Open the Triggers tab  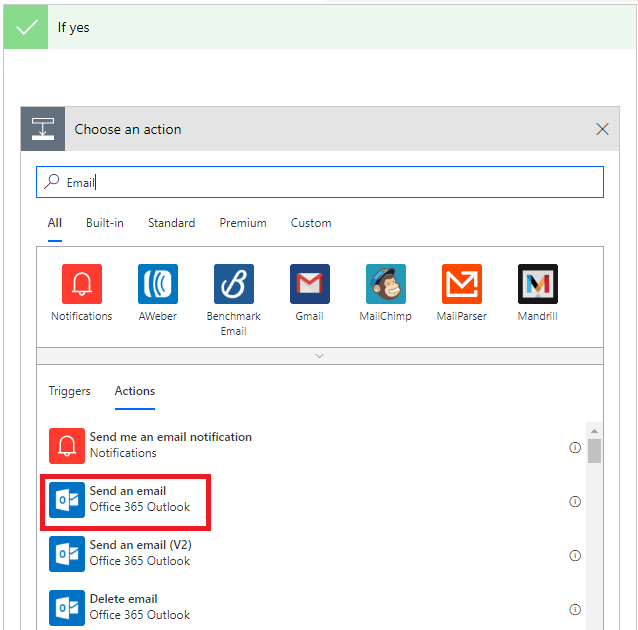click(69, 391)
